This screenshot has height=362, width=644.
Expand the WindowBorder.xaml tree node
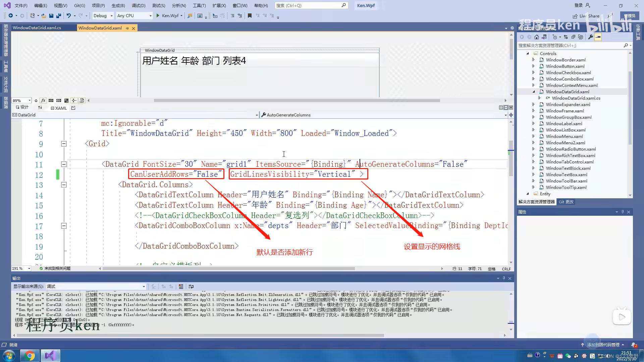point(533,60)
